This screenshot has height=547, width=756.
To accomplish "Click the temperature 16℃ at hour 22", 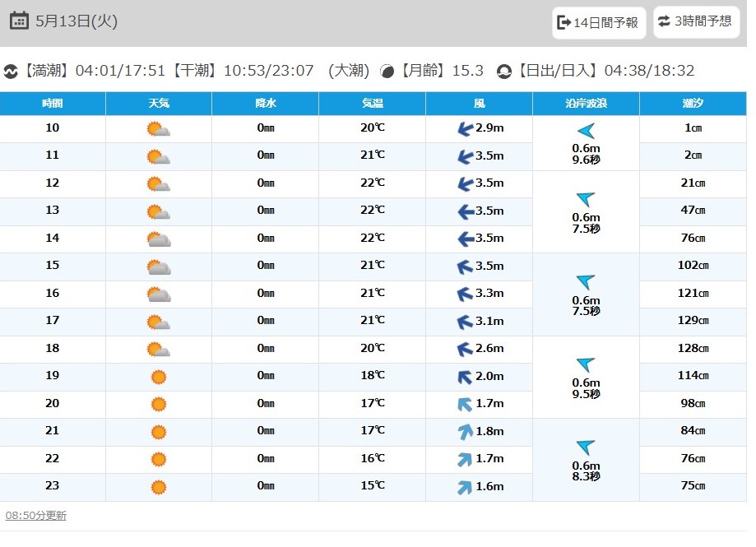I will pyautogui.click(x=373, y=458).
